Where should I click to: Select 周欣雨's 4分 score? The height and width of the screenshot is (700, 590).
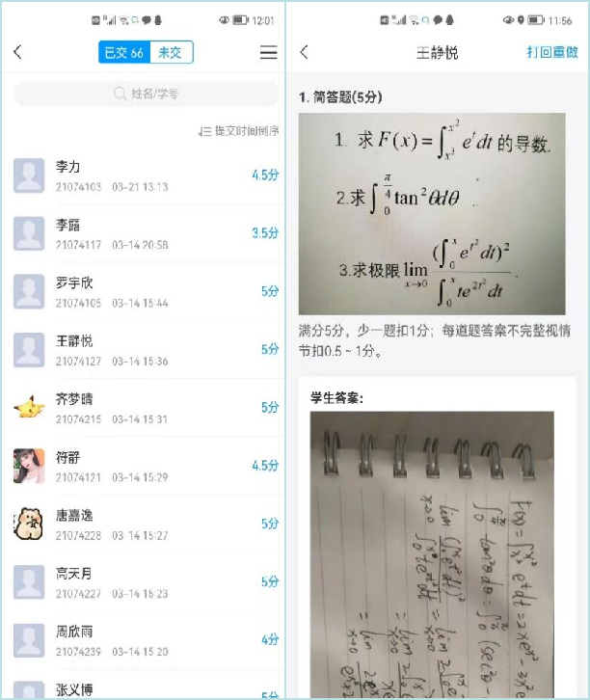[x=270, y=639]
